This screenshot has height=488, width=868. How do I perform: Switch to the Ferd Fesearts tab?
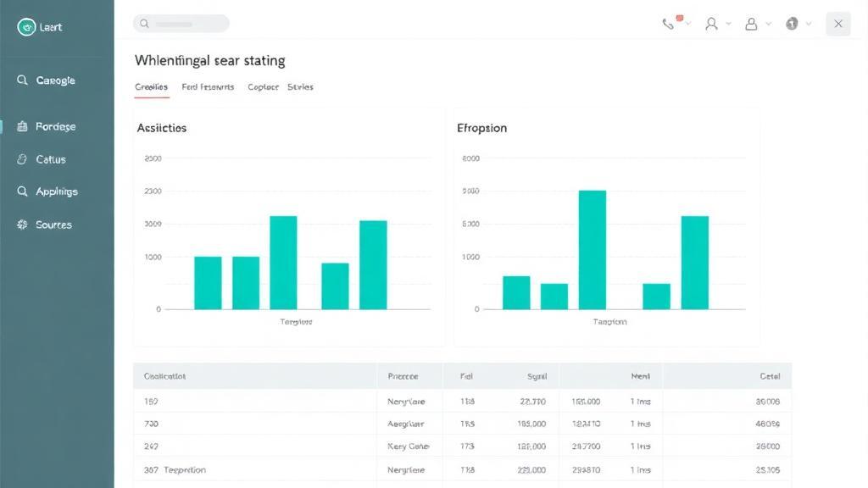point(208,87)
